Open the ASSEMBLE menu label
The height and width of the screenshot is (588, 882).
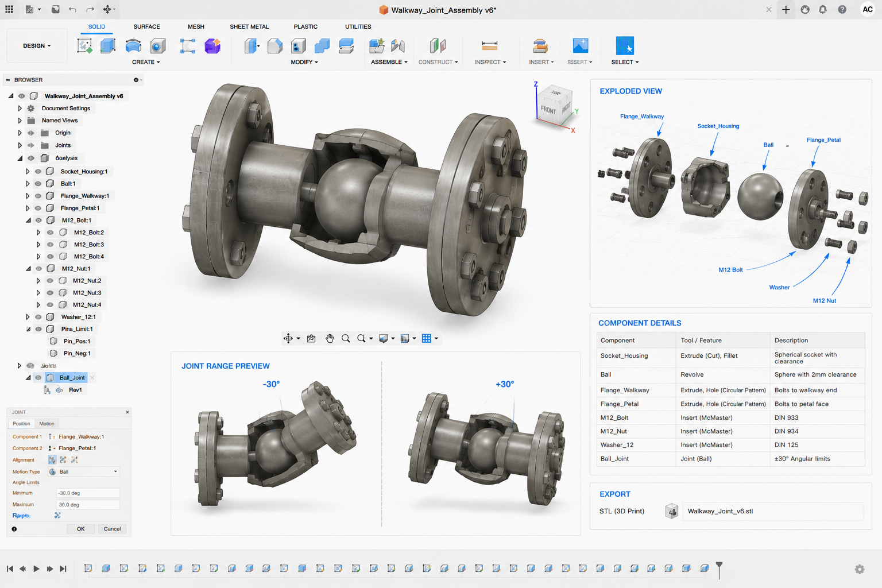tap(389, 62)
